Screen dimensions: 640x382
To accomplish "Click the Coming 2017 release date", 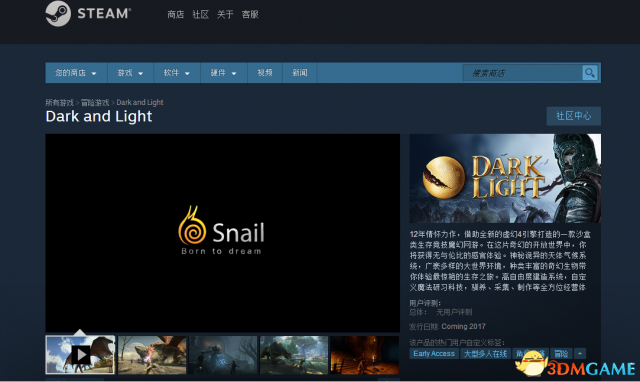I will click(x=463, y=326).
